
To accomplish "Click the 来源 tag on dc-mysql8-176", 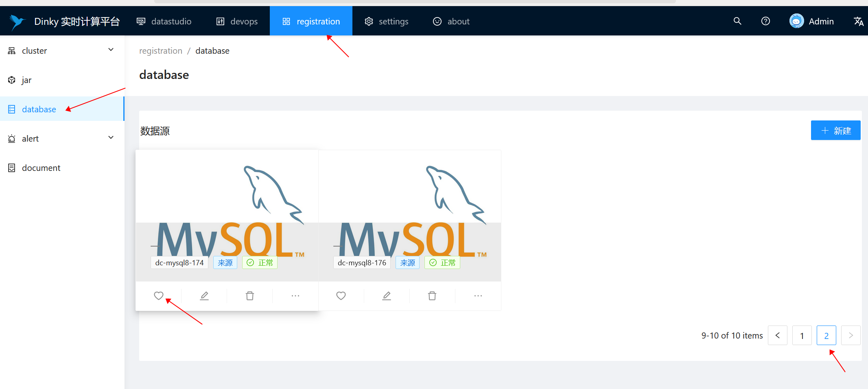I will click(x=407, y=263).
